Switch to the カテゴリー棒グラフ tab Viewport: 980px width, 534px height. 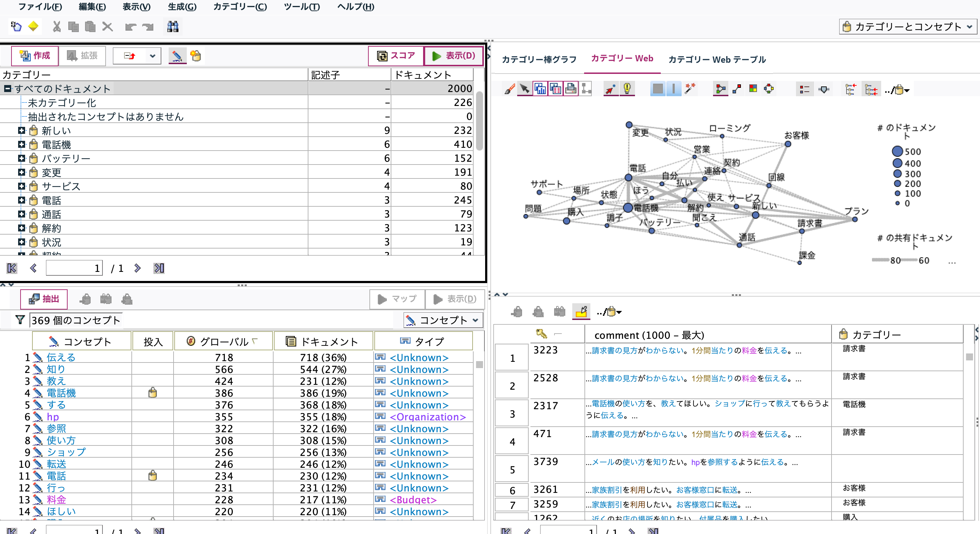[x=539, y=59]
